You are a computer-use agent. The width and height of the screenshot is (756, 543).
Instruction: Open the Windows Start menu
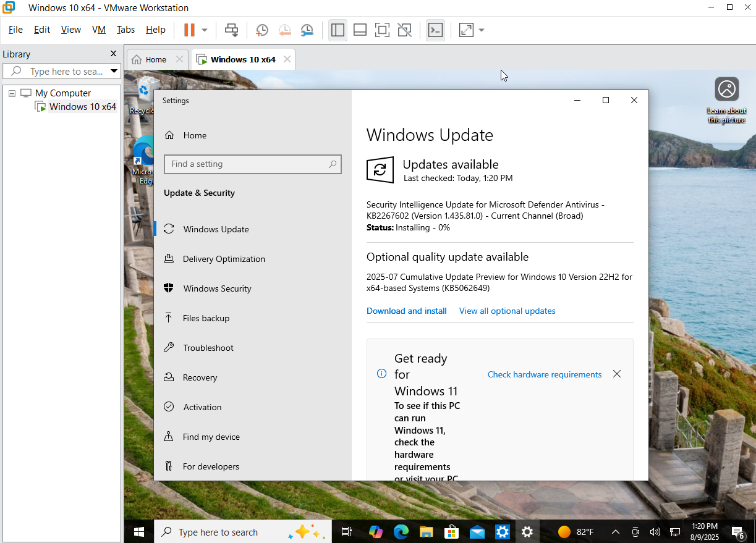point(139,532)
